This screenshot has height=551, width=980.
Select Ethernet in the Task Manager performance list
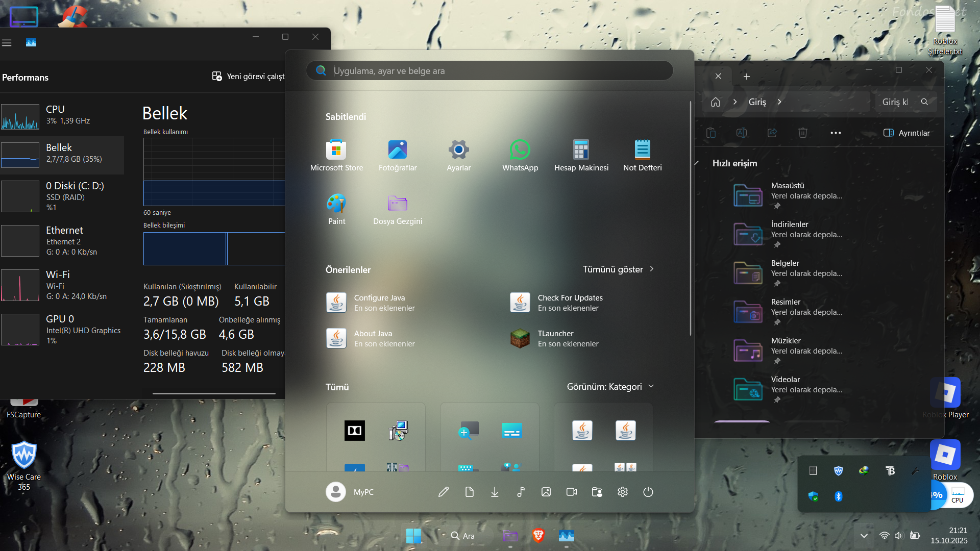(62, 241)
